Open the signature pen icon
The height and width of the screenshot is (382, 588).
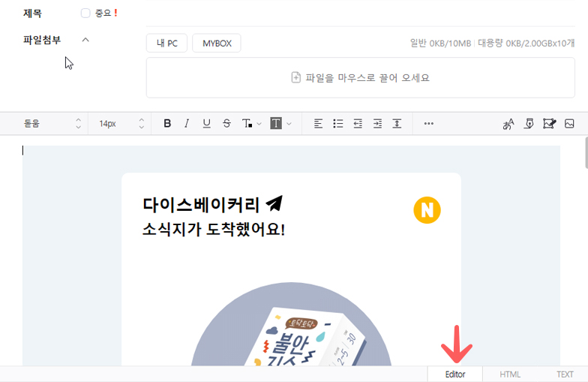click(529, 123)
